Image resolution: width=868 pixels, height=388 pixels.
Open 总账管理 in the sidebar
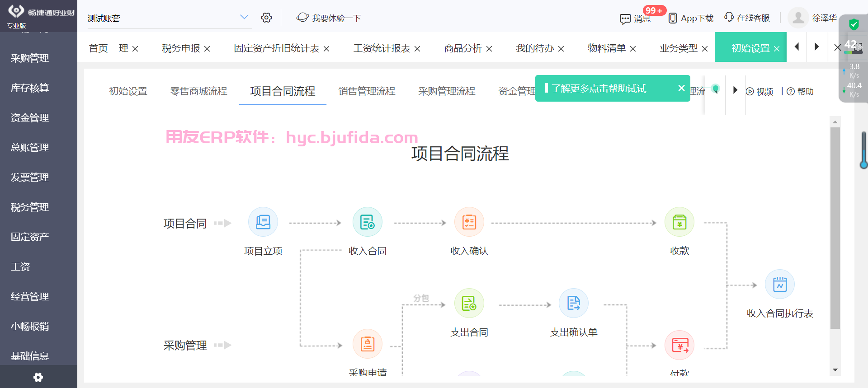click(x=30, y=148)
